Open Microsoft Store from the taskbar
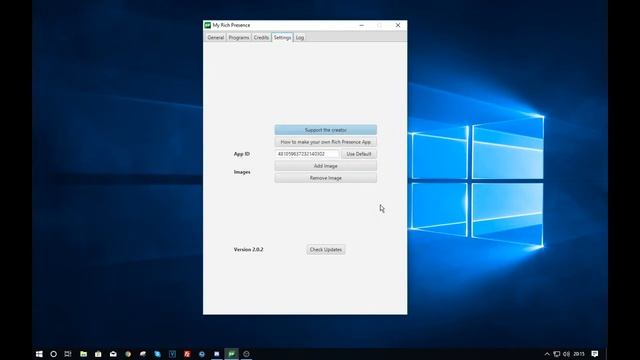640x360 pixels. coord(98,354)
